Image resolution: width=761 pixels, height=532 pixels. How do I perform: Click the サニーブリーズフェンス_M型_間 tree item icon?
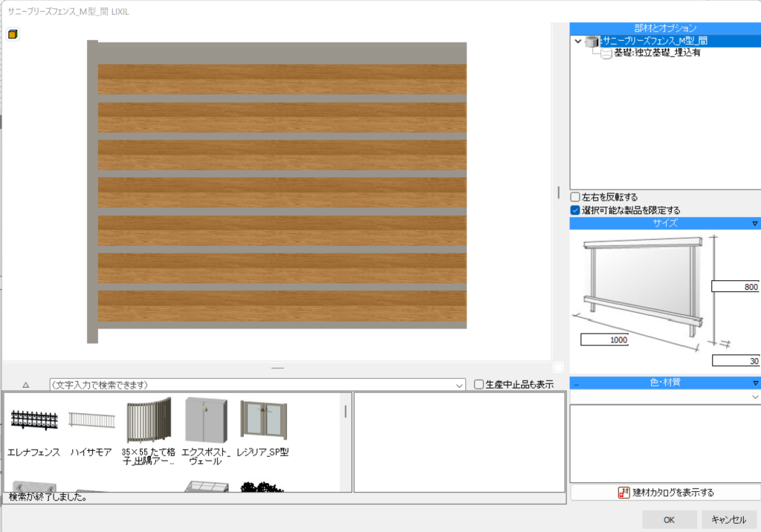(592, 42)
